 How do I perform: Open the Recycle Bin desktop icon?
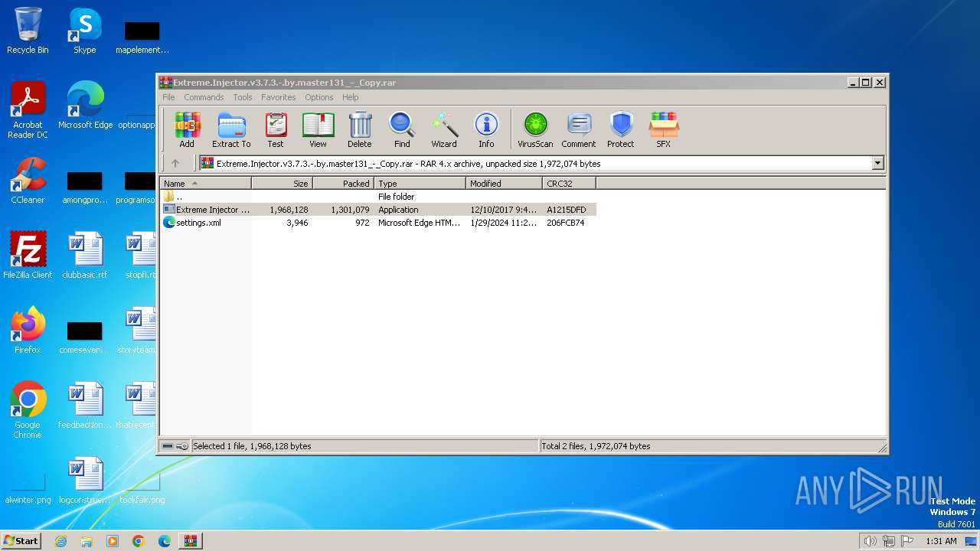28,31
